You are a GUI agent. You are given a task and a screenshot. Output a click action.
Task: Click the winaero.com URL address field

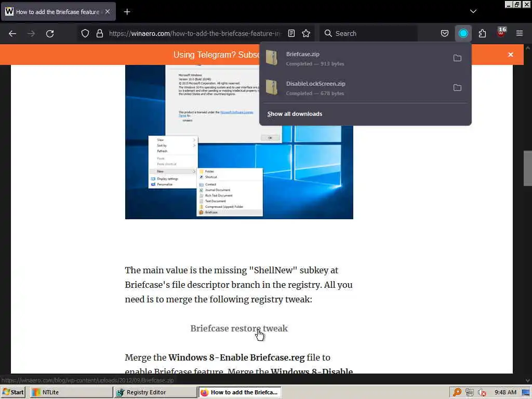[x=195, y=33]
